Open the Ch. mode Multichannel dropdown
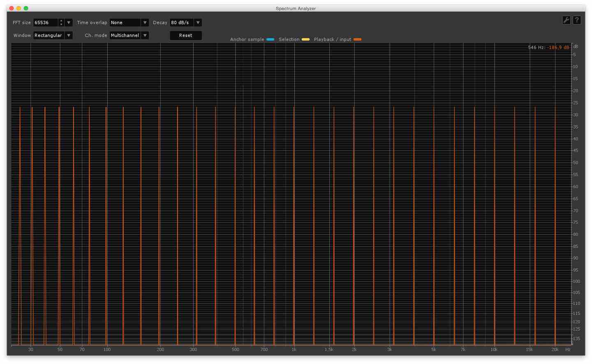592x364 pixels. (x=145, y=35)
